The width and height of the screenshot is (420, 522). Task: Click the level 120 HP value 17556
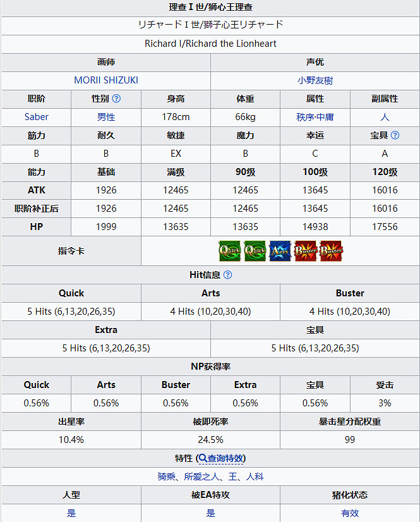(x=385, y=227)
